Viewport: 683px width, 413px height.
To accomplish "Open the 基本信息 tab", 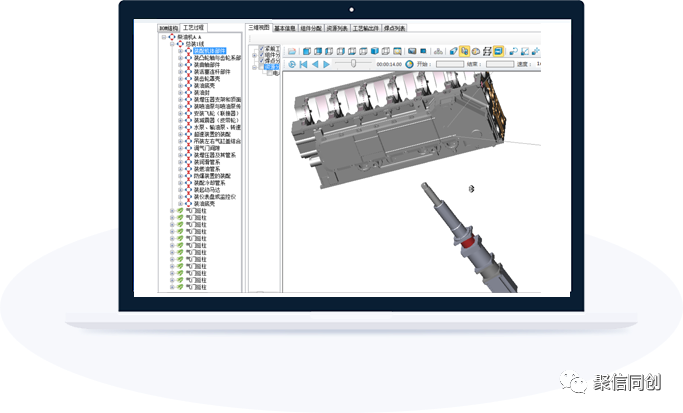I will pyautogui.click(x=285, y=28).
